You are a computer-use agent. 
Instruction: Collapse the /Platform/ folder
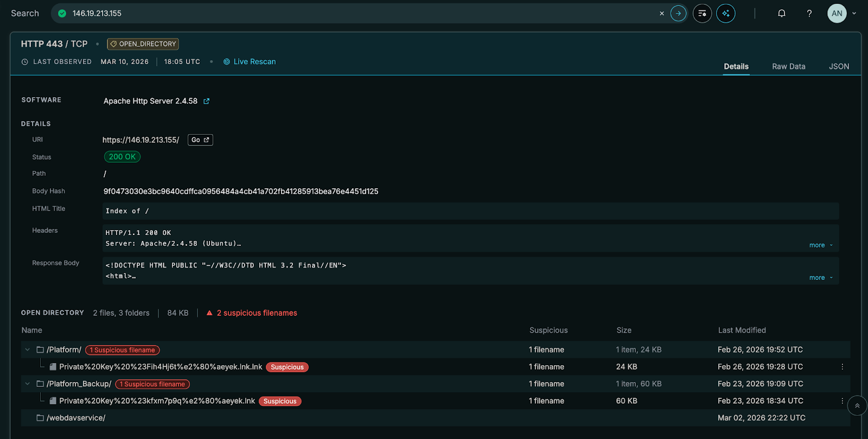click(28, 350)
